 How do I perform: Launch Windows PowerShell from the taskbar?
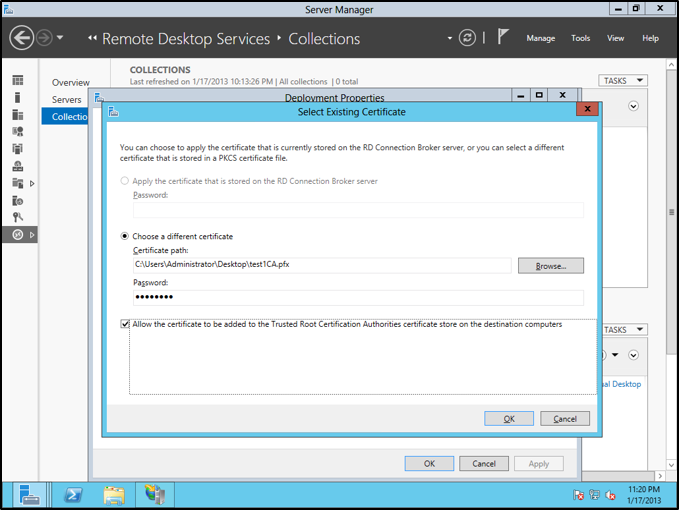pos(73,494)
